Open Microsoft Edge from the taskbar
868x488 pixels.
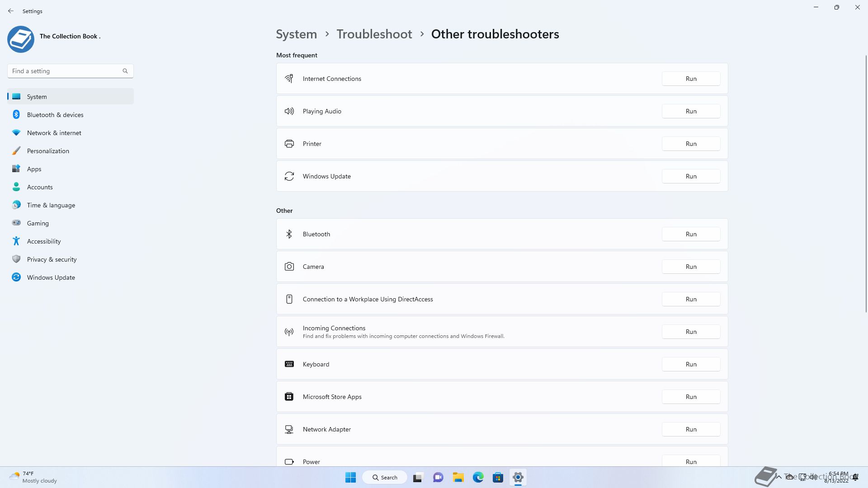[478, 477]
